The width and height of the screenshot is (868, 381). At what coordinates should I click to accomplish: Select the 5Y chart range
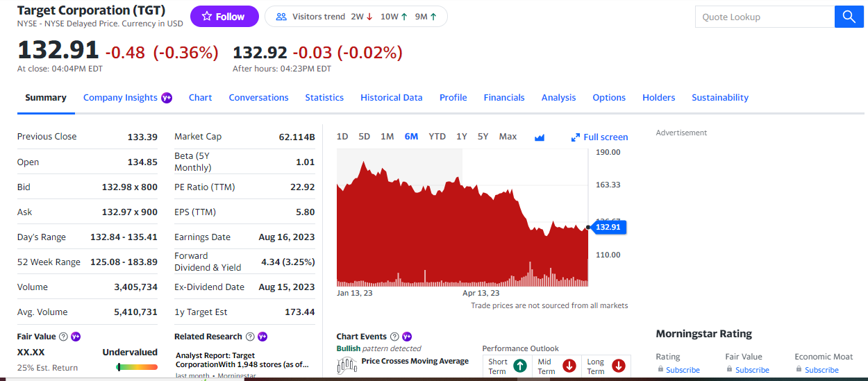(x=483, y=137)
